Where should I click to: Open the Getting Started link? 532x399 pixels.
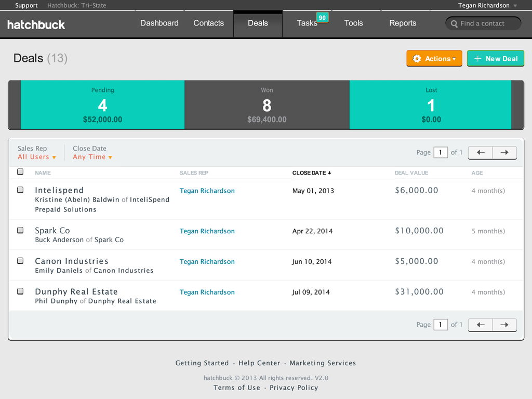(x=202, y=363)
